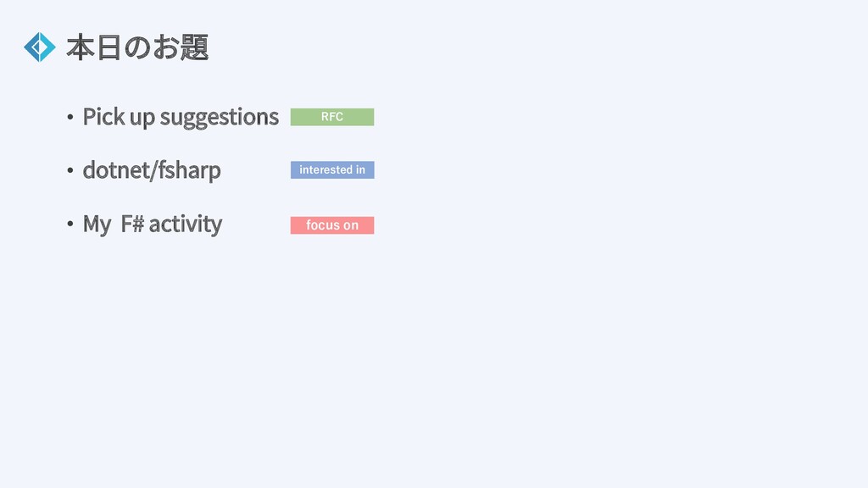Click the word 'My' in the third bullet

coord(97,225)
